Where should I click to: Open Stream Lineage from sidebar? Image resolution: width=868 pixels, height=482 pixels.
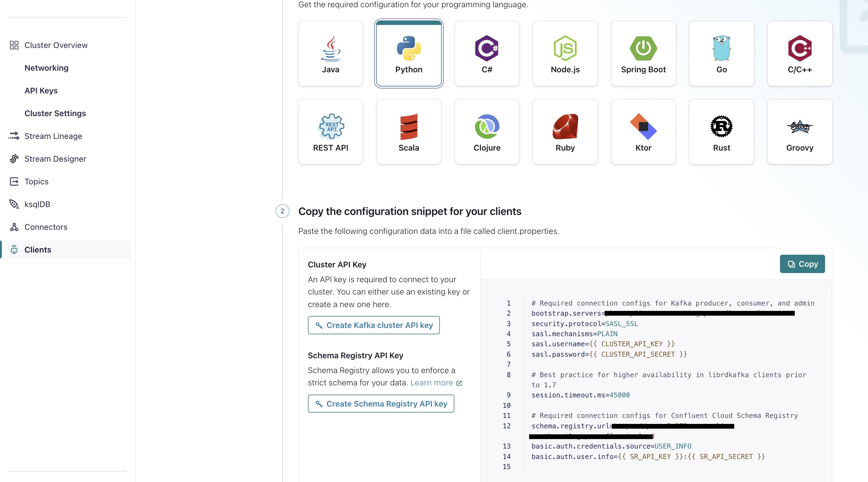(x=53, y=136)
